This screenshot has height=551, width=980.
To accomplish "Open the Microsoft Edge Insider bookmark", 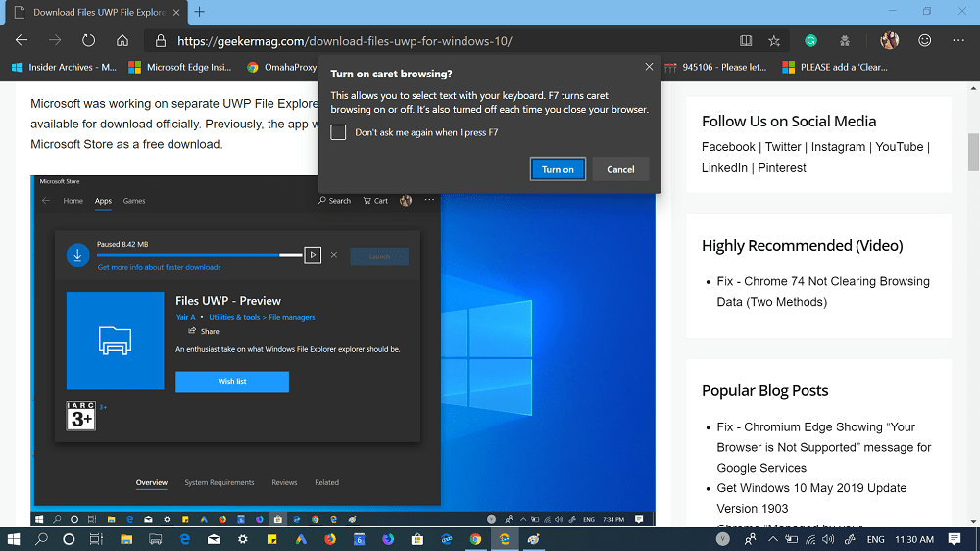I will click(180, 67).
